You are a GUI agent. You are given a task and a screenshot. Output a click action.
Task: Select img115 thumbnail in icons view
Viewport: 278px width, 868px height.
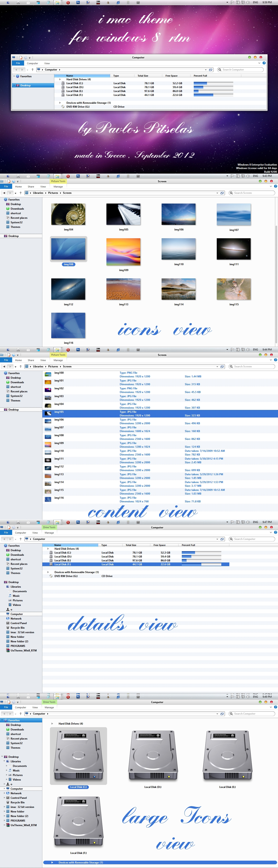[234, 289]
